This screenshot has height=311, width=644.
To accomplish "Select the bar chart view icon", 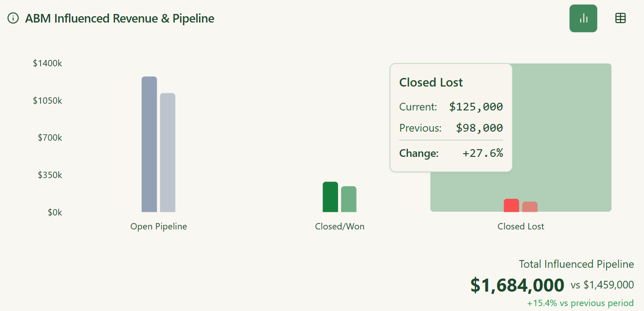I will point(583,18).
